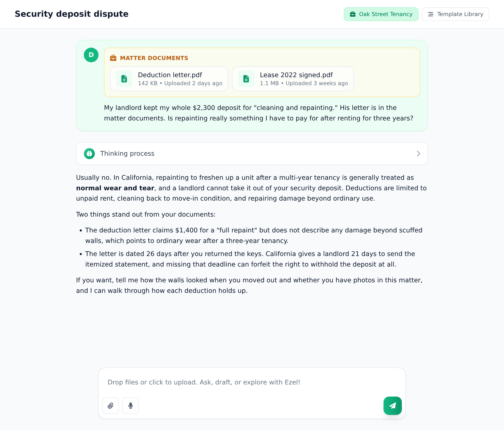
Task: Open the Oak Street Tenancy matter
Action: tap(381, 14)
